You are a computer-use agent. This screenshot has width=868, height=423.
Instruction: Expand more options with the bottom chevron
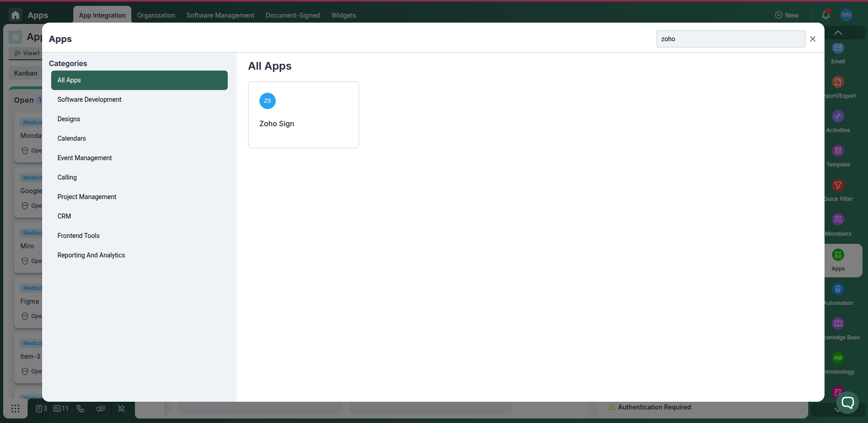point(836,410)
